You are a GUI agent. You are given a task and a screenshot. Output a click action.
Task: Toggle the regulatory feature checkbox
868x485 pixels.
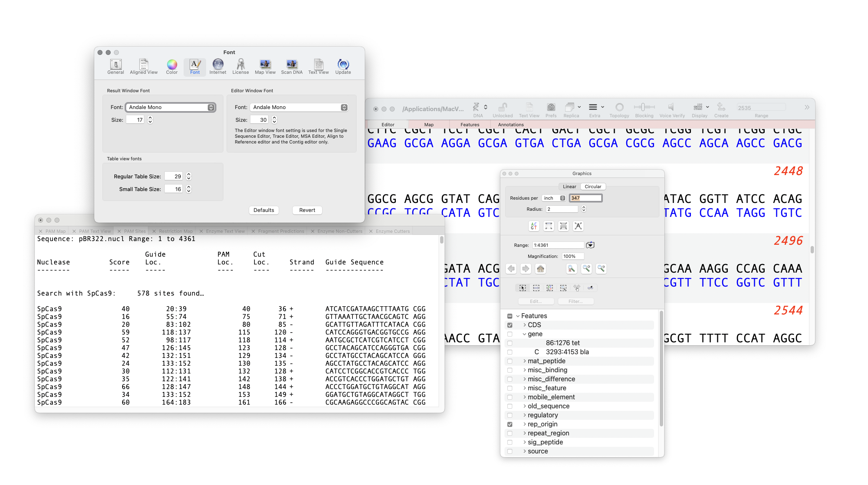(x=510, y=415)
